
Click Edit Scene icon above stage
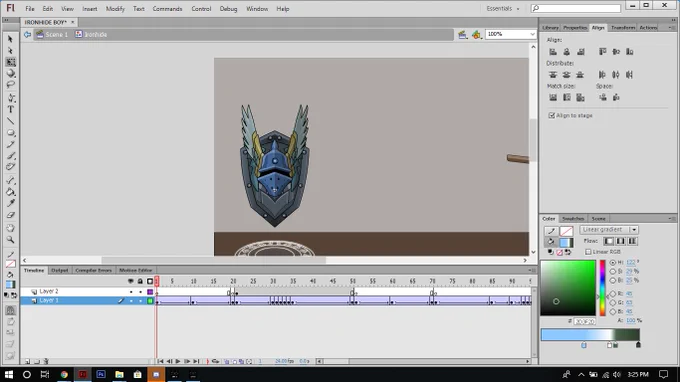coord(462,34)
